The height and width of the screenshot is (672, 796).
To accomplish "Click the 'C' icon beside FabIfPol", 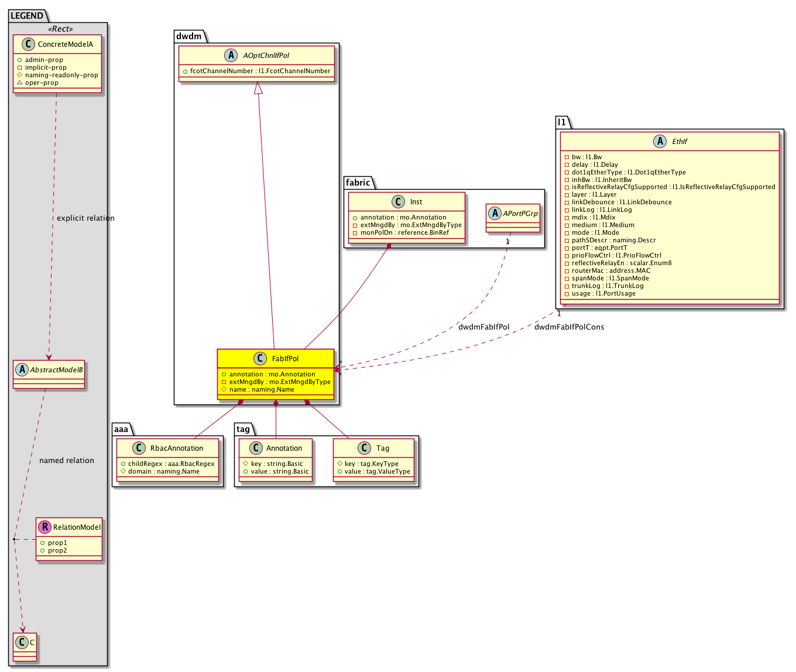I will (260, 358).
